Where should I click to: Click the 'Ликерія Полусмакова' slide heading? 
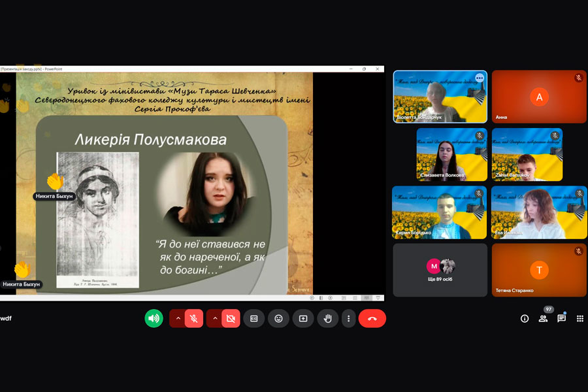(x=151, y=140)
